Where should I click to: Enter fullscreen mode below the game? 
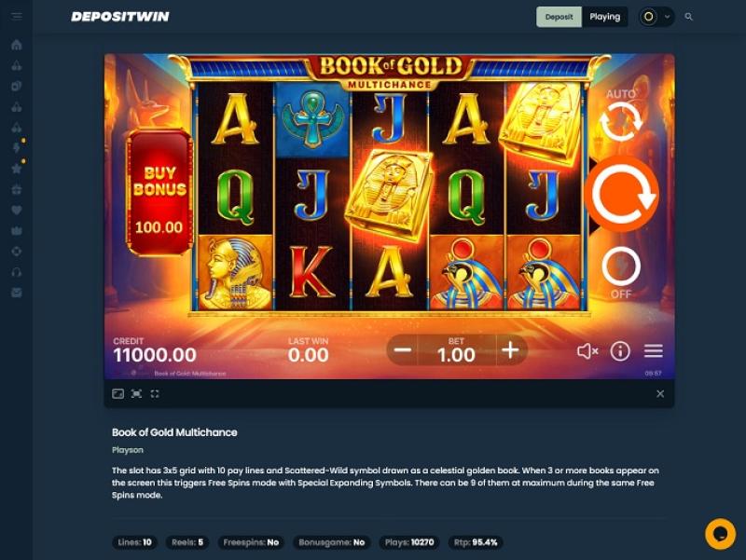coord(155,393)
